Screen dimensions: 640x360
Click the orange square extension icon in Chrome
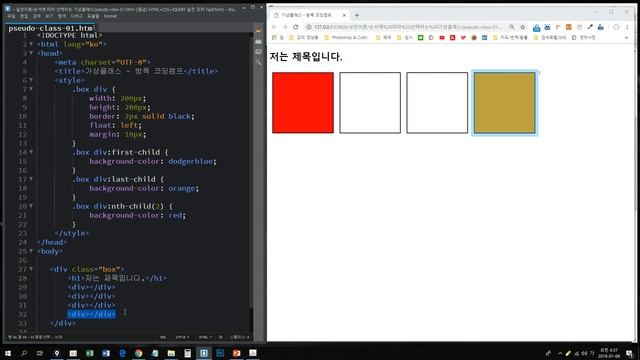tap(569, 27)
